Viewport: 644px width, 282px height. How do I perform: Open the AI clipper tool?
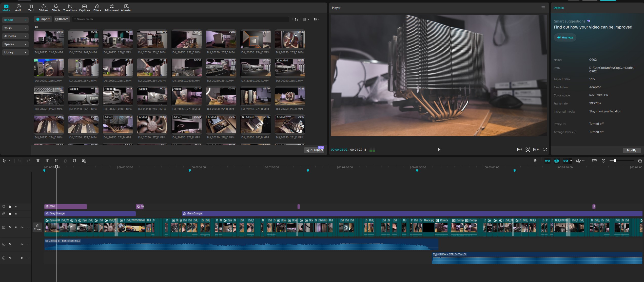click(x=314, y=150)
